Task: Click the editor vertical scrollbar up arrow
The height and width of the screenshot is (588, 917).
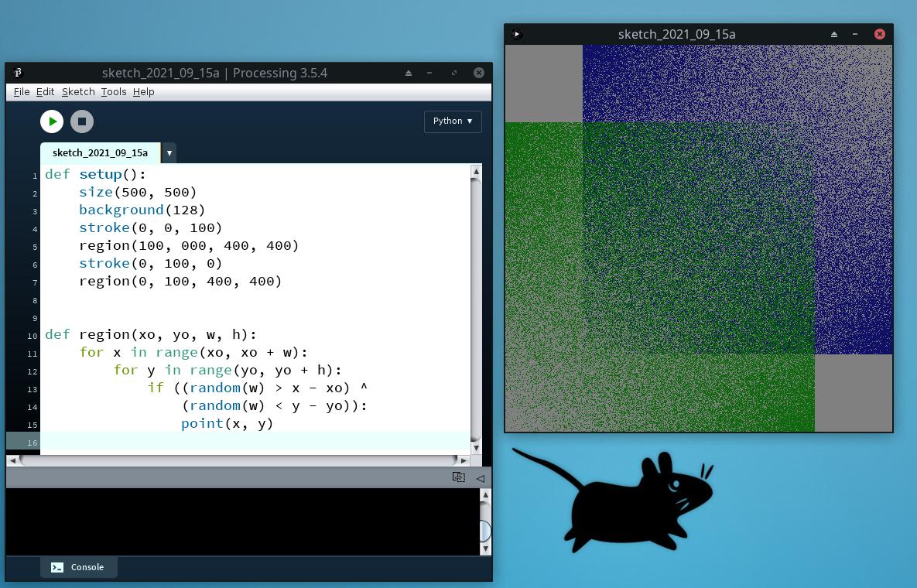Action: [x=476, y=171]
